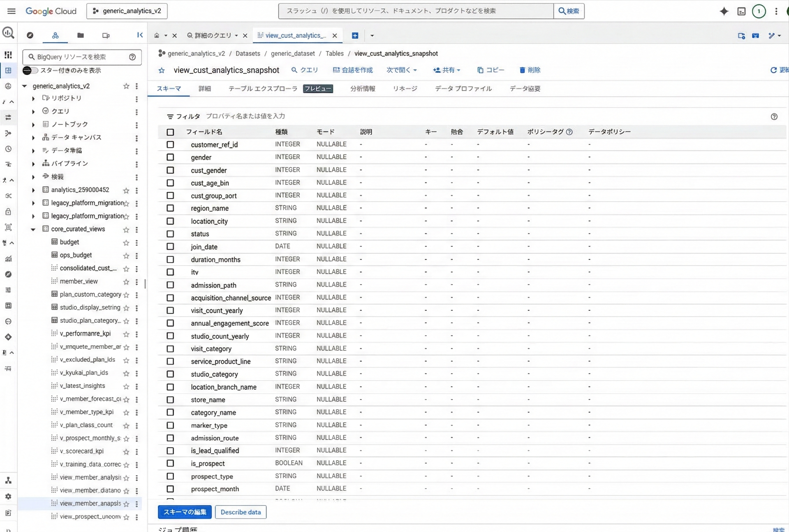Click the クエリ button in table toolbar
This screenshot has height=532, width=789.
(x=304, y=70)
